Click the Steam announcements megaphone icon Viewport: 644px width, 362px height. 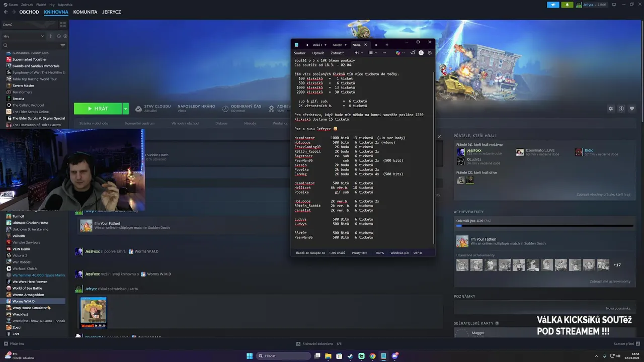point(554,5)
